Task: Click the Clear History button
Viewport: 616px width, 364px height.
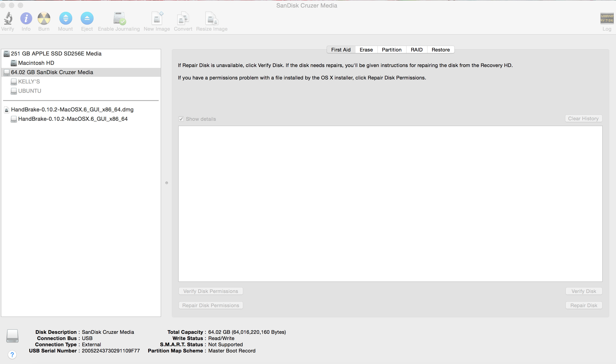Action: coord(583,119)
